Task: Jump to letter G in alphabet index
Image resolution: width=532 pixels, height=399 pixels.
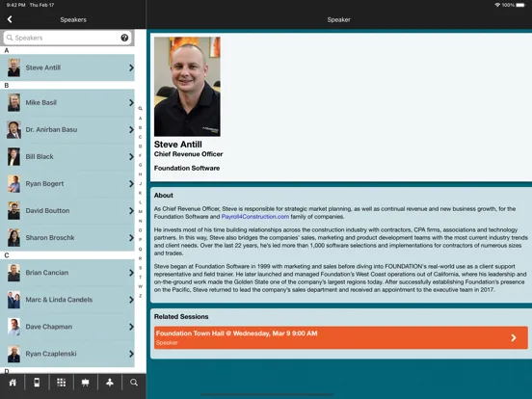Action: tap(140, 165)
